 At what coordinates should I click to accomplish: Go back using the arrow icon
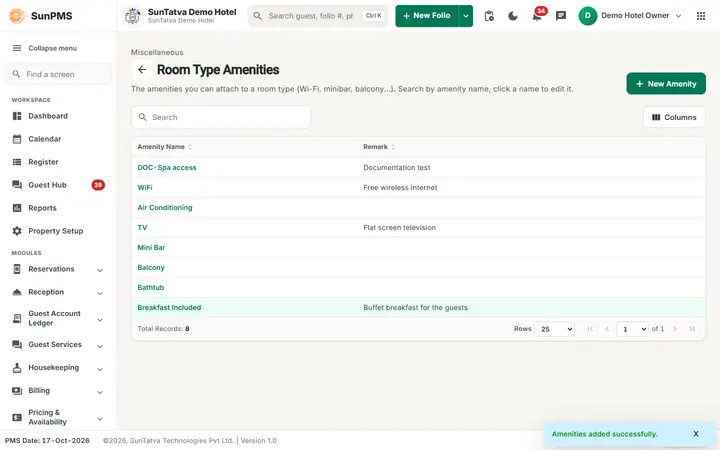pyautogui.click(x=142, y=70)
